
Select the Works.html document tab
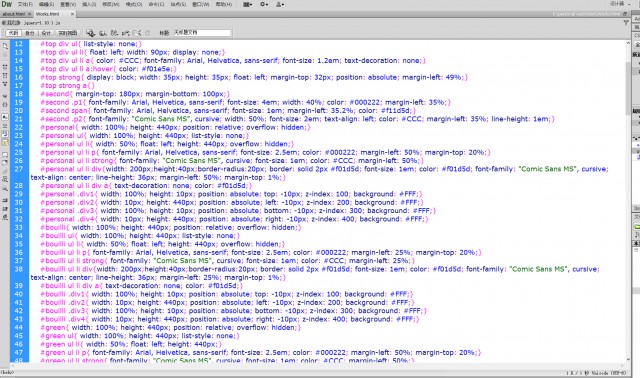(x=48, y=14)
